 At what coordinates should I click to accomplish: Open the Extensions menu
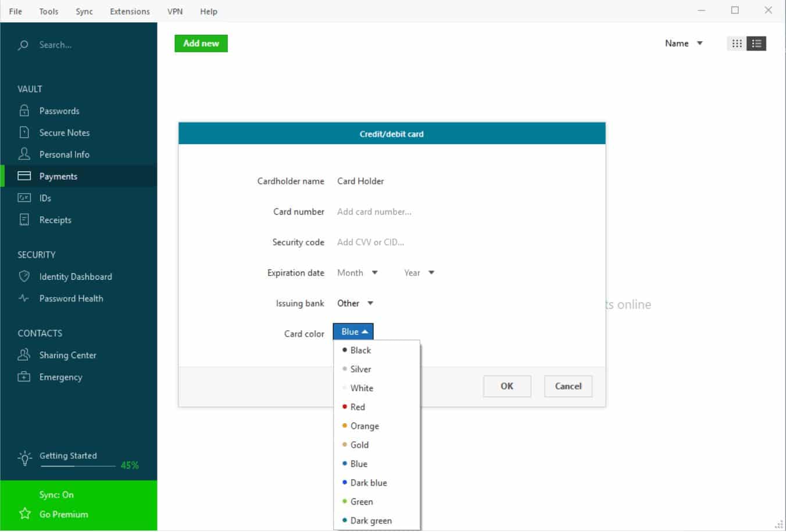pyautogui.click(x=130, y=11)
